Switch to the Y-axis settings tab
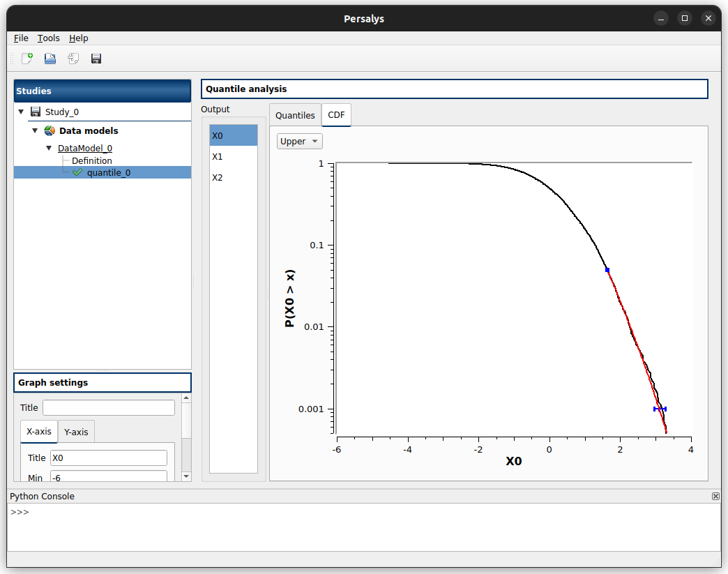 [x=76, y=431]
